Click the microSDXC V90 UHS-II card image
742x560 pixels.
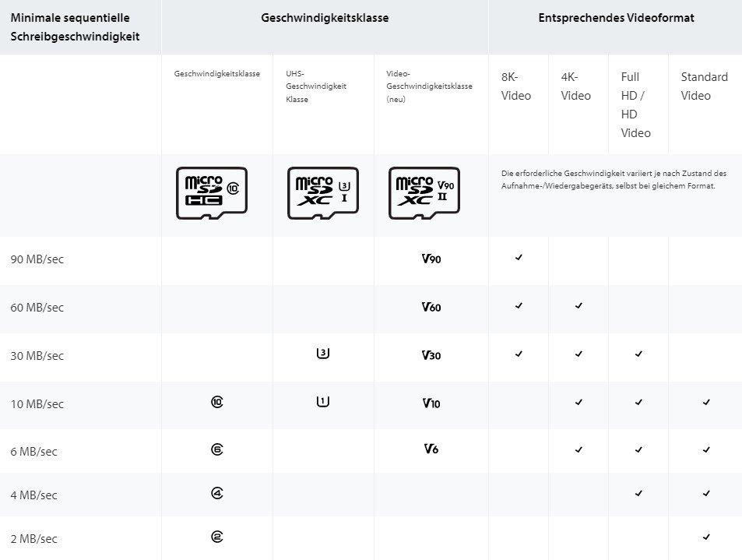click(x=424, y=193)
